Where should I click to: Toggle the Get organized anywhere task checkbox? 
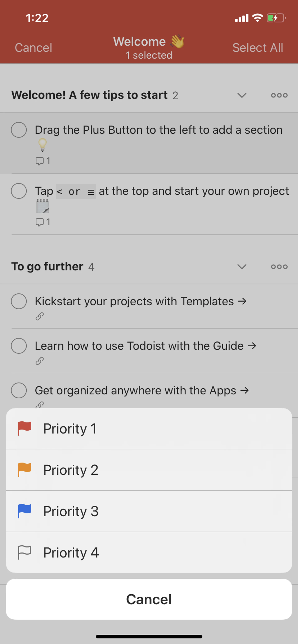[19, 390]
